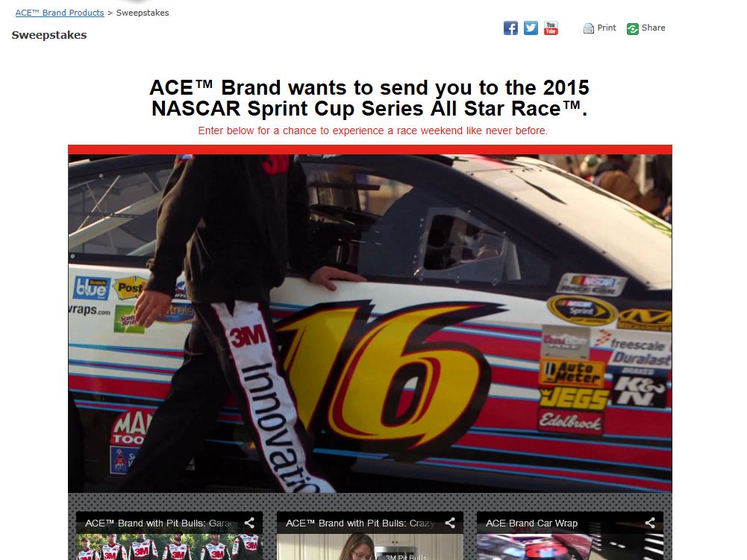Open the ACE™ Brand Products breadcrumb link

click(60, 13)
